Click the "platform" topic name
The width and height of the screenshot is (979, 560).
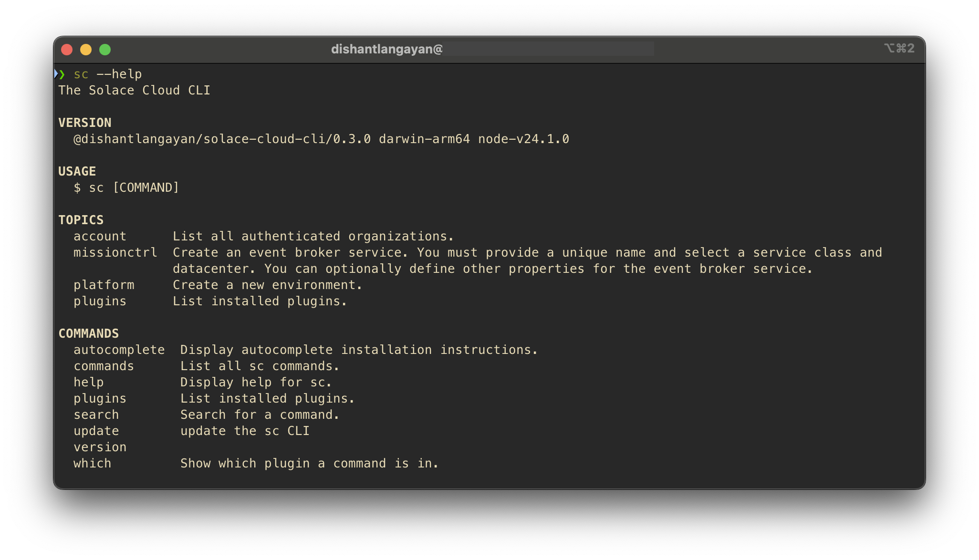104,285
